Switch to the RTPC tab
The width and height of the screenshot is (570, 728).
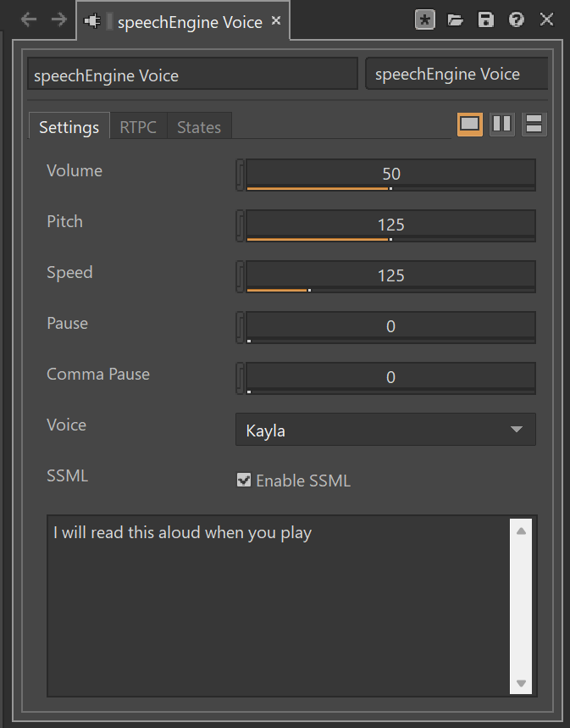[x=138, y=127]
